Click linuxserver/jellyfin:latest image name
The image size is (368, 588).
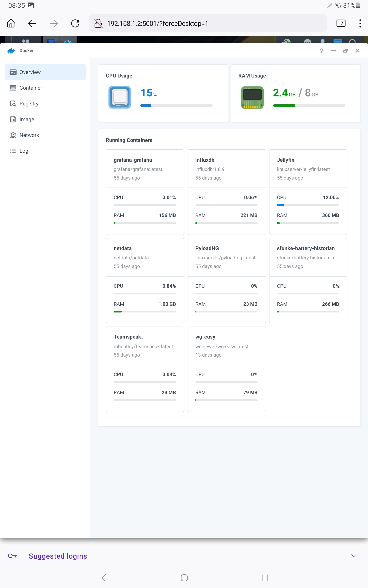303,169
